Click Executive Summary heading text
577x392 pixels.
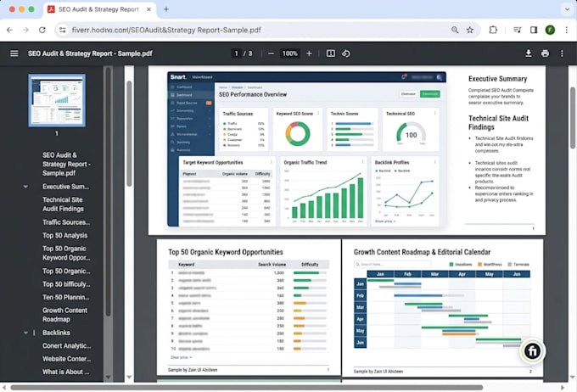pyautogui.click(x=497, y=79)
